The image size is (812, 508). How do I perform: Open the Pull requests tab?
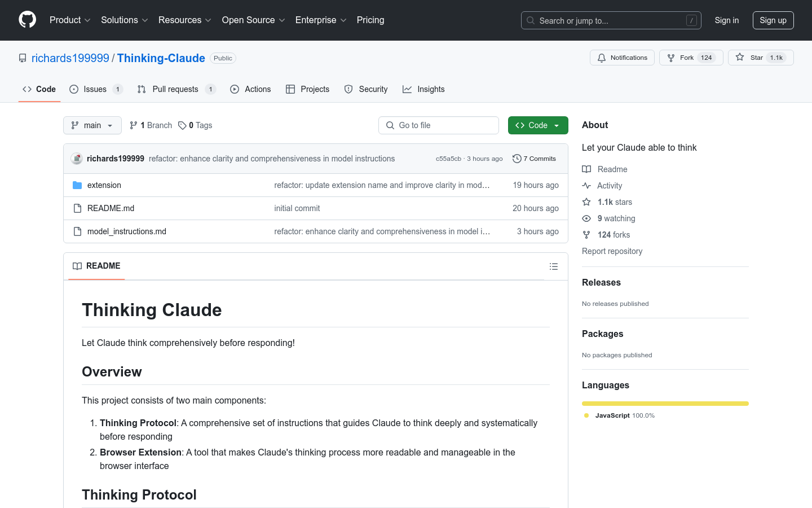[x=175, y=89]
